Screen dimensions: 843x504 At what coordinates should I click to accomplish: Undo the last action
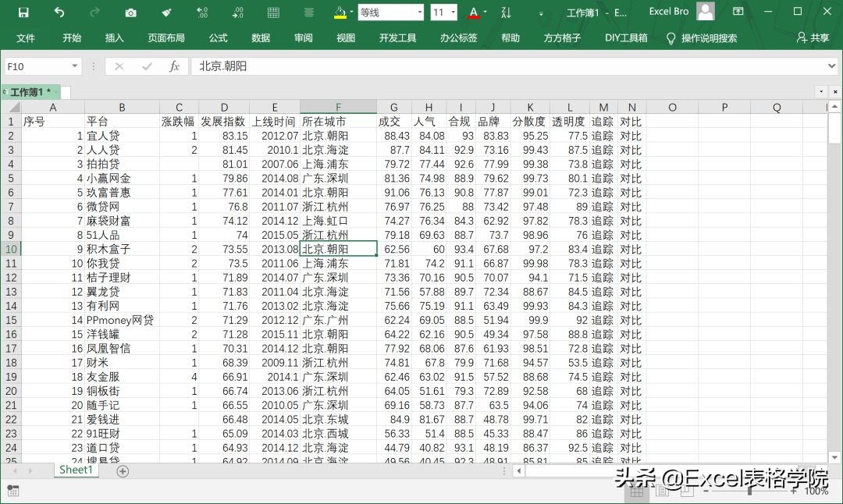[x=59, y=12]
